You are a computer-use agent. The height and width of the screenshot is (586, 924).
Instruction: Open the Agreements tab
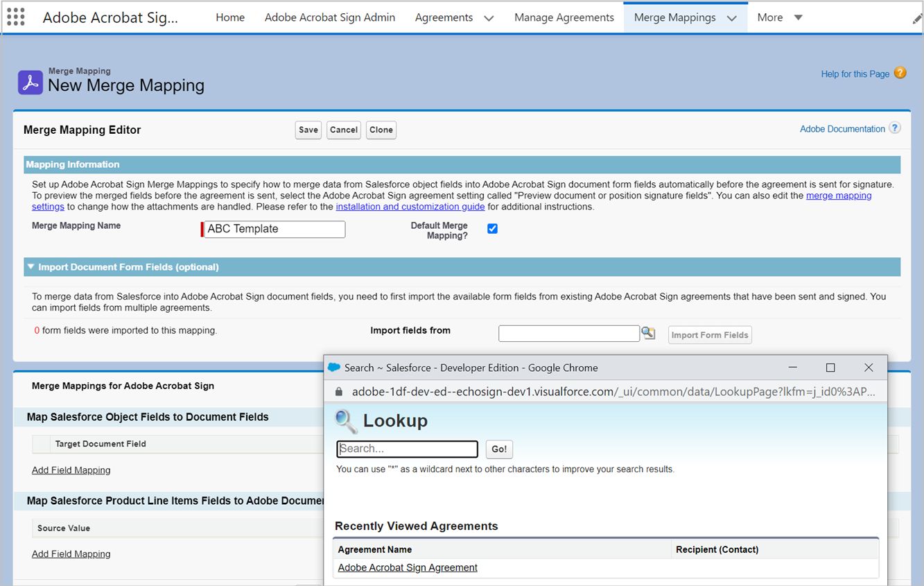444,17
